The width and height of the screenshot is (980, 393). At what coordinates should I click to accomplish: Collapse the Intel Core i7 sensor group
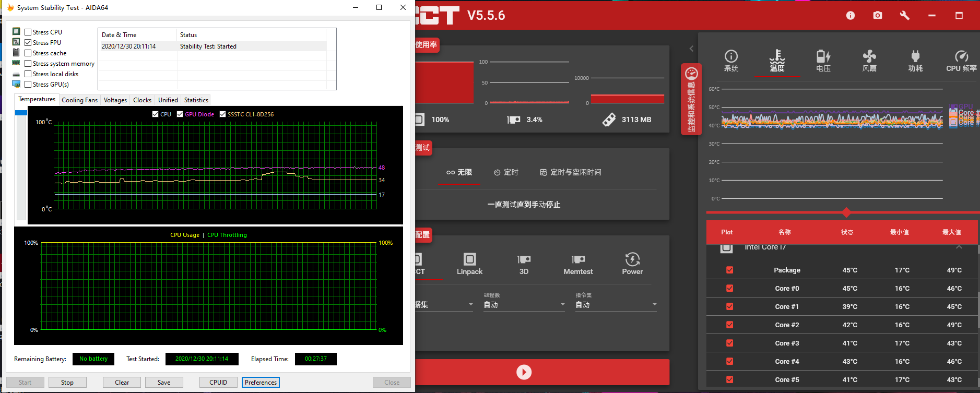coord(959,247)
